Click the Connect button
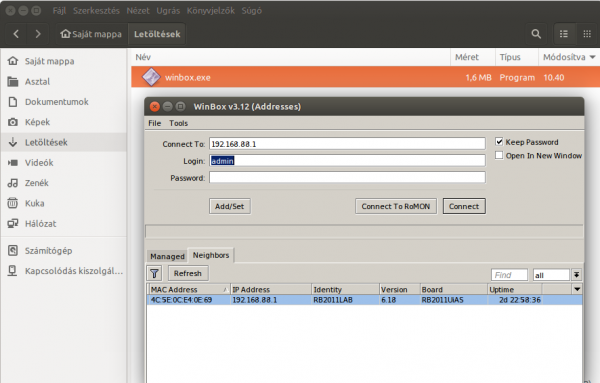 [464, 206]
